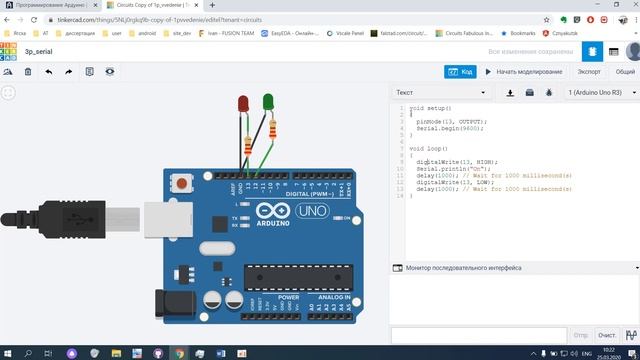
Task: Open Word from the taskbar
Action: pos(221,353)
